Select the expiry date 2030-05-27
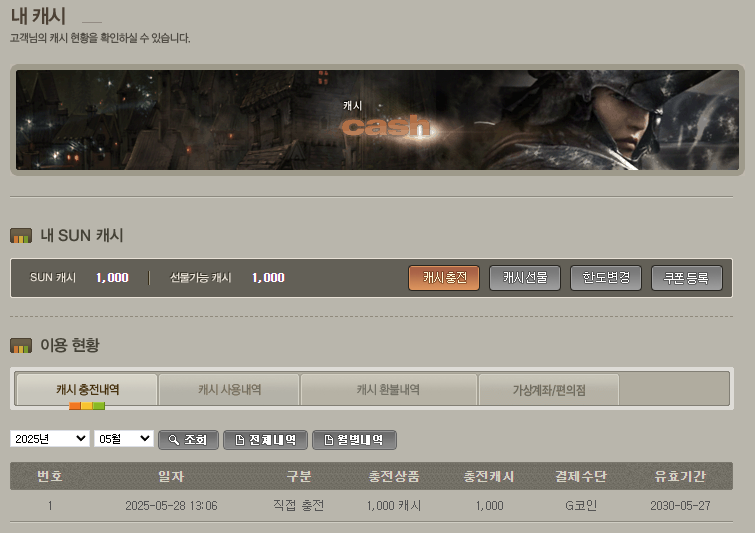The width and height of the screenshot is (755, 533). click(x=680, y=506)
